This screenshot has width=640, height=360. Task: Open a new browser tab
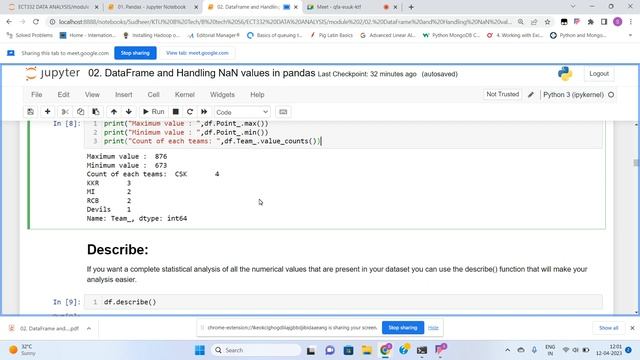pyautogui.click(x=411, y=7)
